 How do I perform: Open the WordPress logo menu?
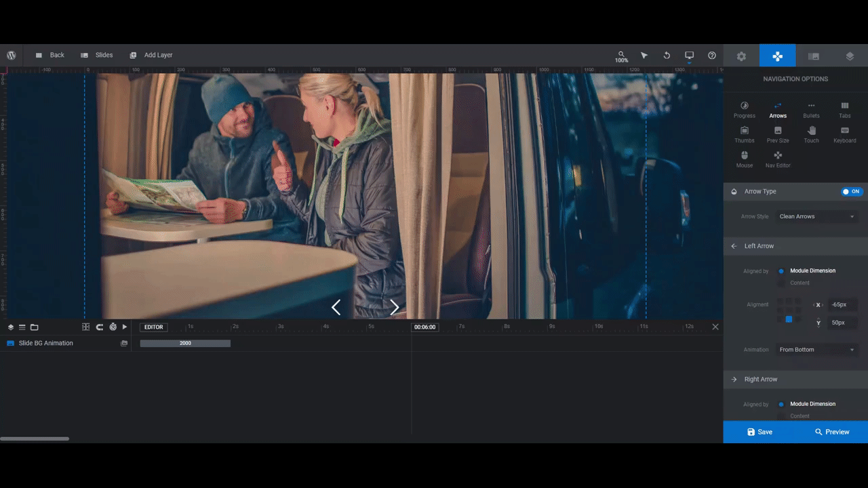tap(12, 55)
